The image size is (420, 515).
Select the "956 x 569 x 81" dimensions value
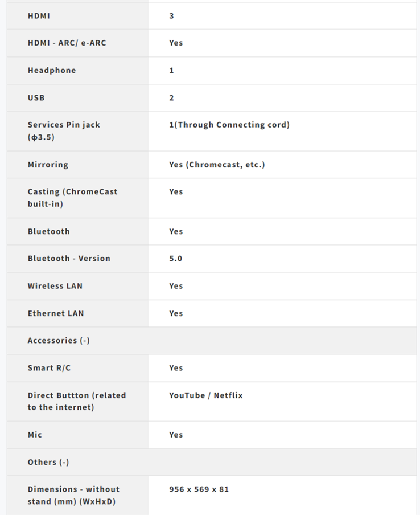tap(199, 489)
